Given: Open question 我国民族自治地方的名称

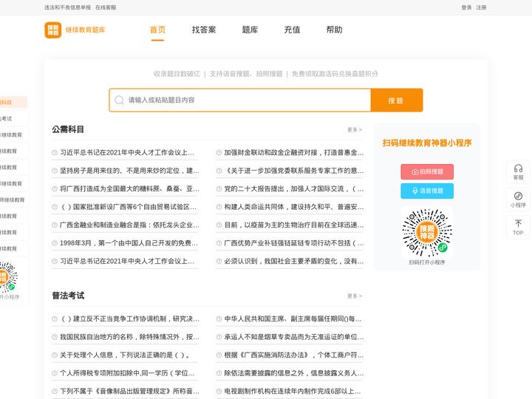Looking at the screenshot, I should (129, 337).
